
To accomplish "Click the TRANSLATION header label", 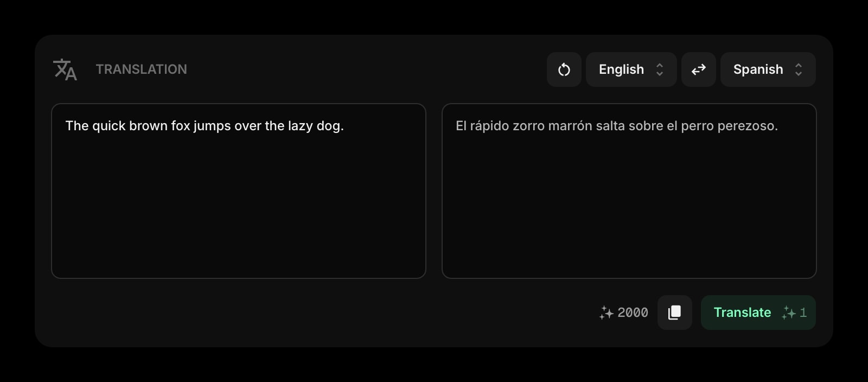I will point(142,69).
